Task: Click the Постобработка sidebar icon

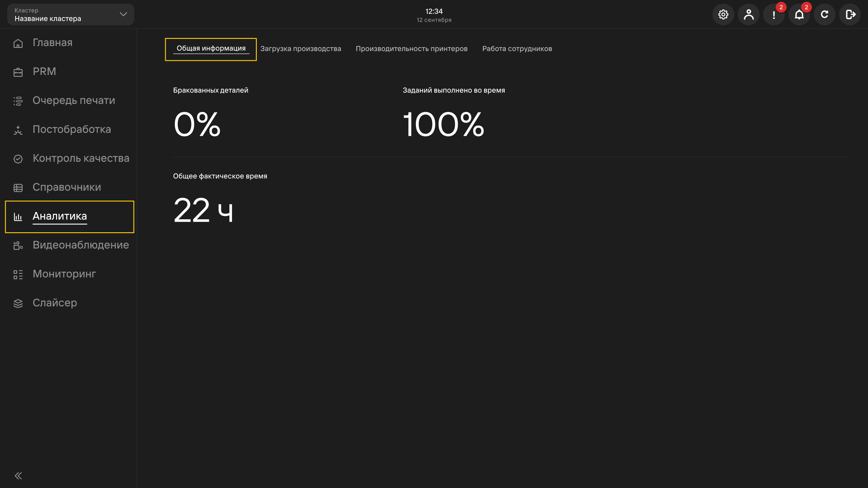Action: coord(18,130)
